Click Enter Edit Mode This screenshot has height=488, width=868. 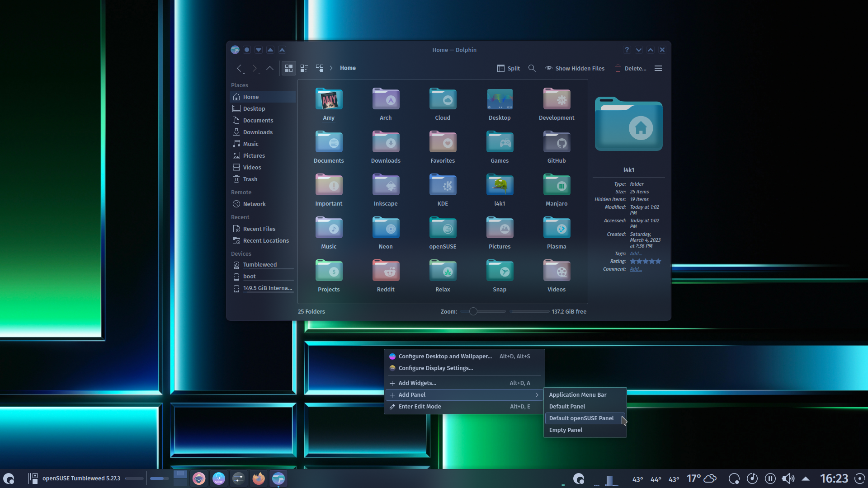point(420,406)
